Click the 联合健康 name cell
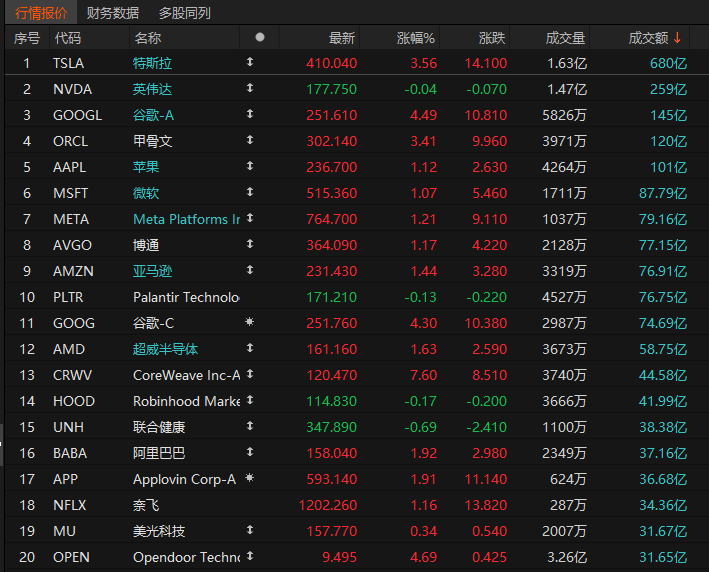Viewport: 709px width, 572px height. (159, 427)
